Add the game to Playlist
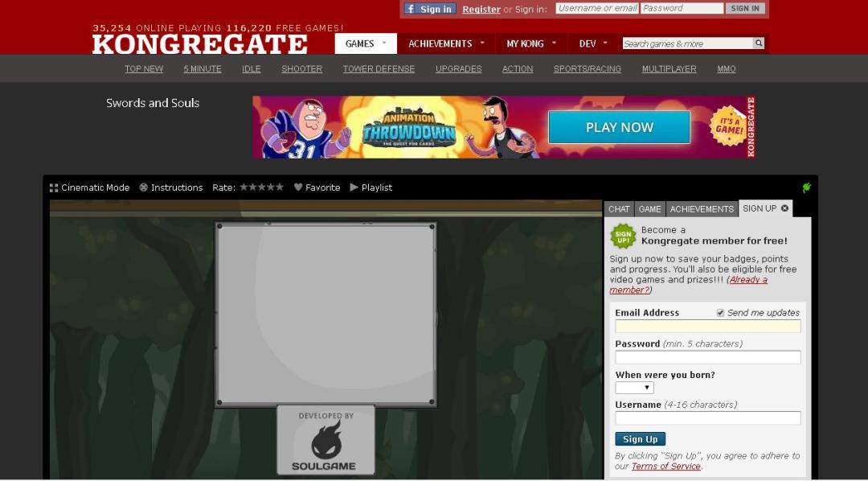This screenshot has height=481, width=868. point(371,187)
